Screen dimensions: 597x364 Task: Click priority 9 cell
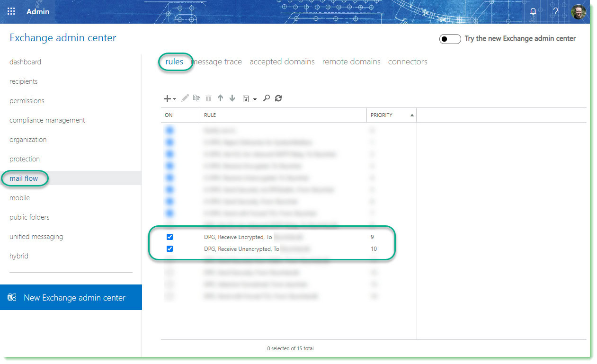click(372, 237)
